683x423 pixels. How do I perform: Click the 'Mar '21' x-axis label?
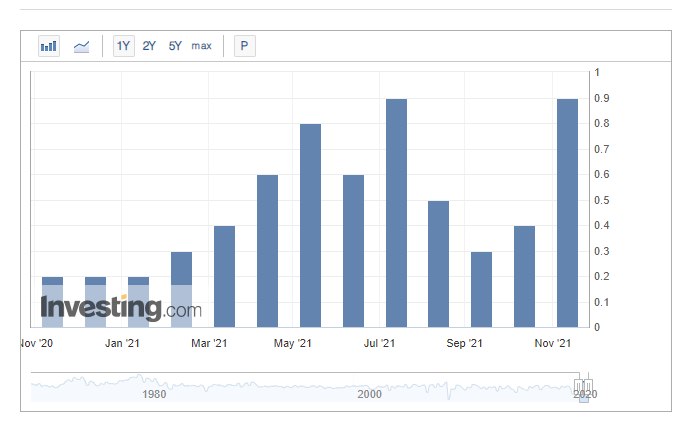point(209,343)
